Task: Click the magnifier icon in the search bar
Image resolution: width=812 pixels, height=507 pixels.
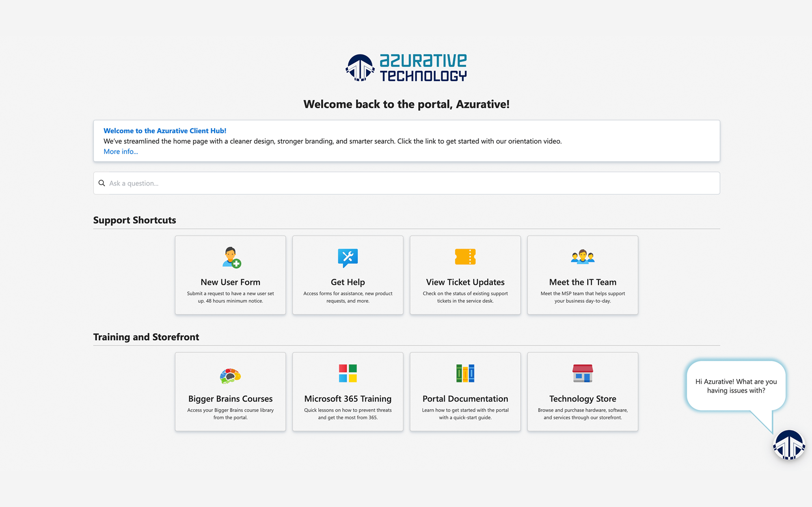Action: click(101, 183)
